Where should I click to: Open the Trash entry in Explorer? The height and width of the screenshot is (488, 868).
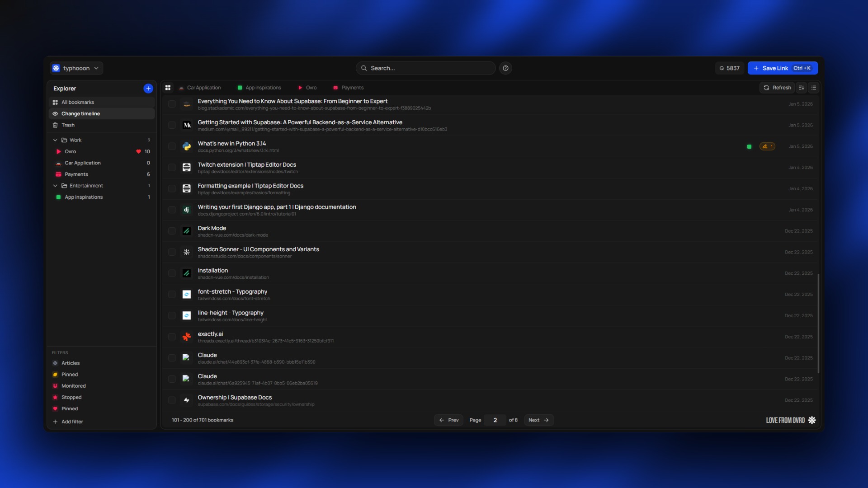102,125
